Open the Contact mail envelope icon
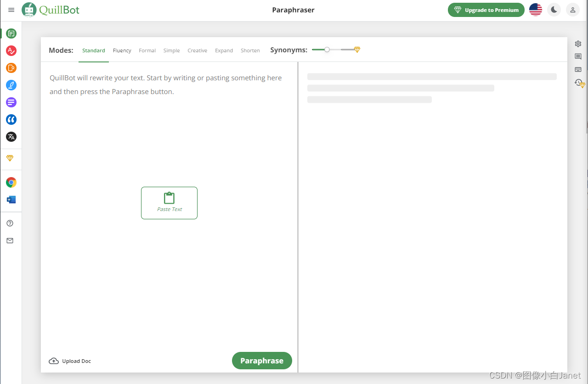Viewport: 588px width, 384px height. (10, 240)
